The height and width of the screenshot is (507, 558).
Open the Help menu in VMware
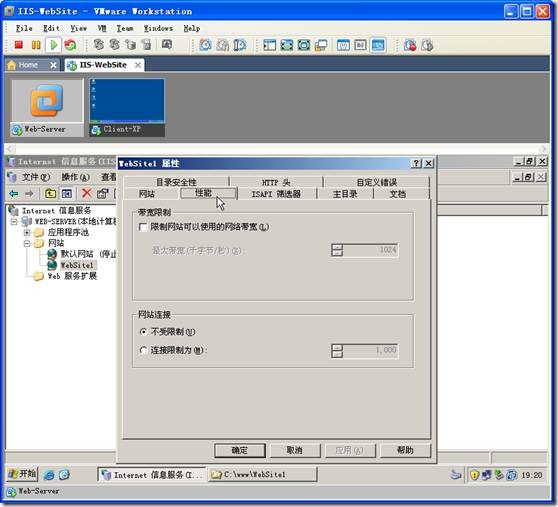(192, 28)
